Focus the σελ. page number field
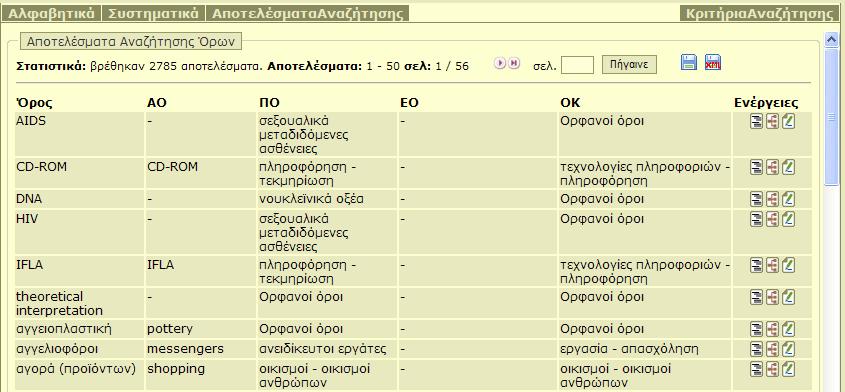 (x=577, y=65)
